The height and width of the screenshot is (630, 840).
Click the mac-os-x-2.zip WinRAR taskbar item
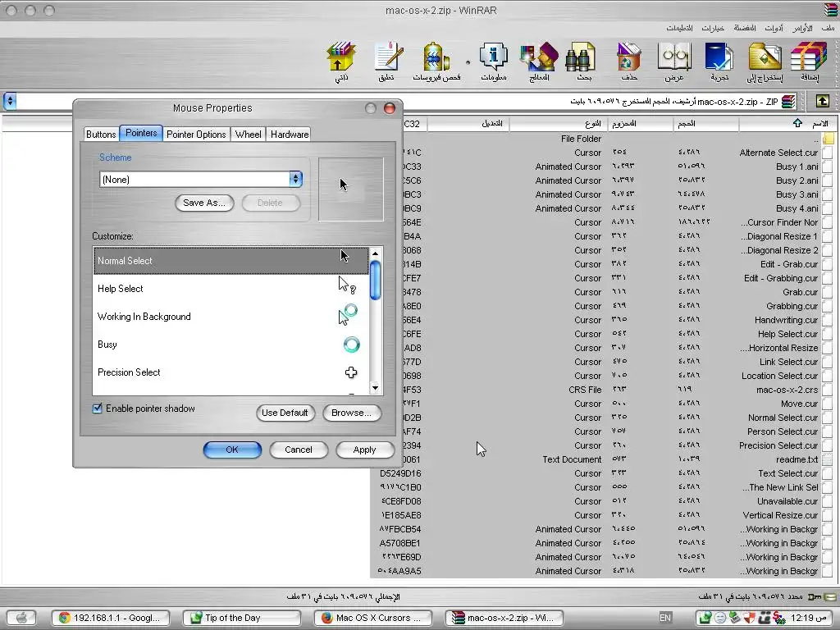point(505,618)
